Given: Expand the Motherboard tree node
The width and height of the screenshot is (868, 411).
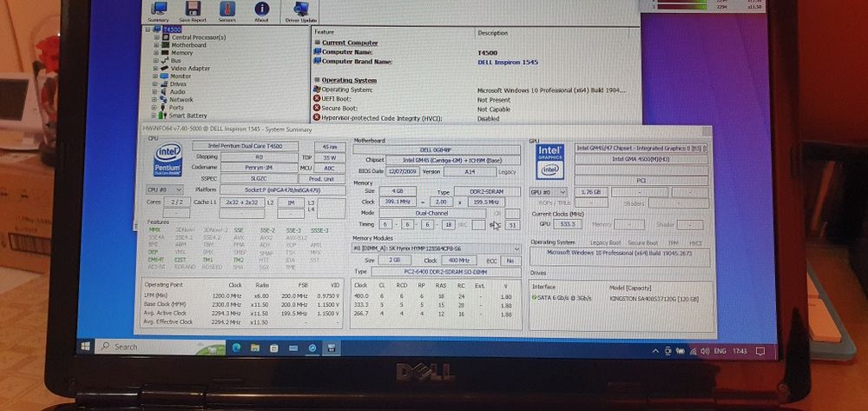Looking at the screenshot, I should click(x=156, y=45).
